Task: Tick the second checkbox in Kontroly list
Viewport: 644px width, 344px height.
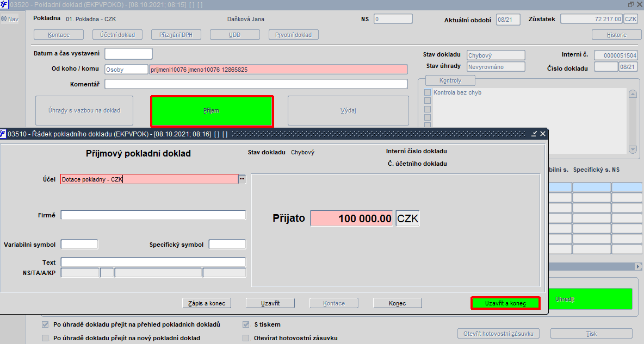Action: tap(428, 101)
